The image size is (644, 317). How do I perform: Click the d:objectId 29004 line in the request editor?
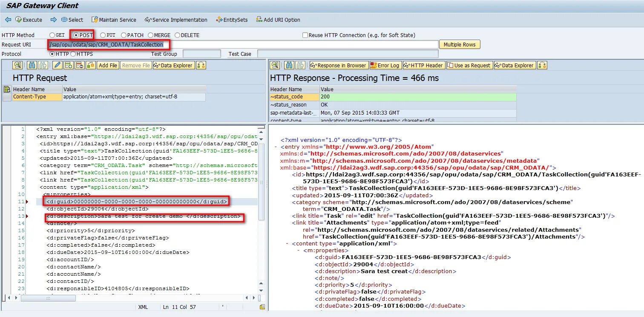click(98, 209)
